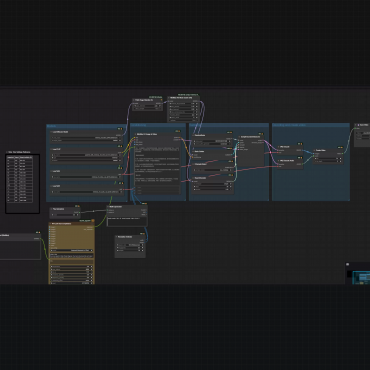Click the large prompt text box in the encode node

157,167
